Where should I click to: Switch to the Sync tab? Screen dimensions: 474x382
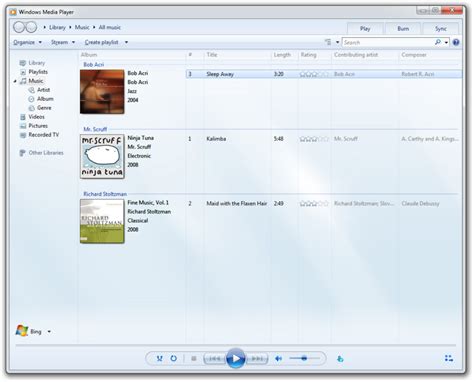(441, 29)
